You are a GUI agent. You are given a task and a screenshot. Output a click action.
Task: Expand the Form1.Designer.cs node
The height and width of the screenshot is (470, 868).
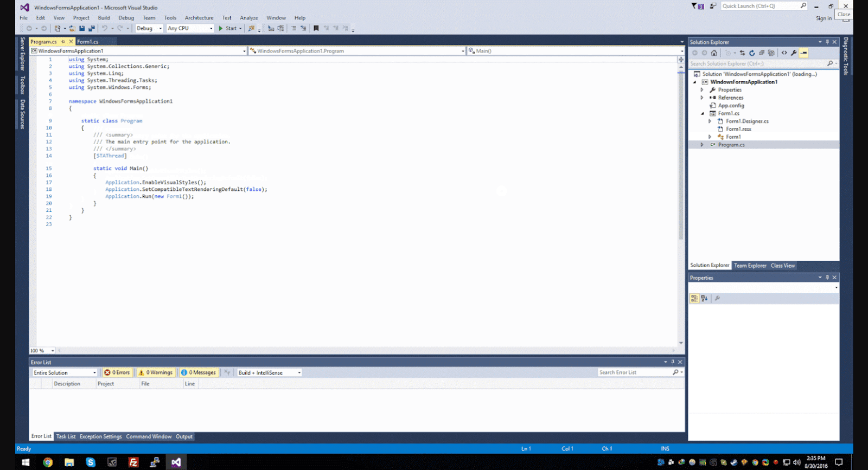pos(710,121)
